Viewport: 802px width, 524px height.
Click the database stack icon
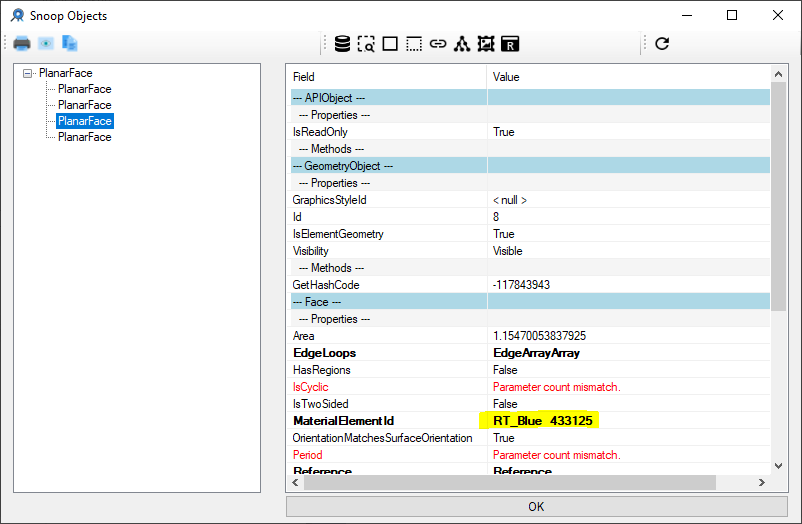342,44
